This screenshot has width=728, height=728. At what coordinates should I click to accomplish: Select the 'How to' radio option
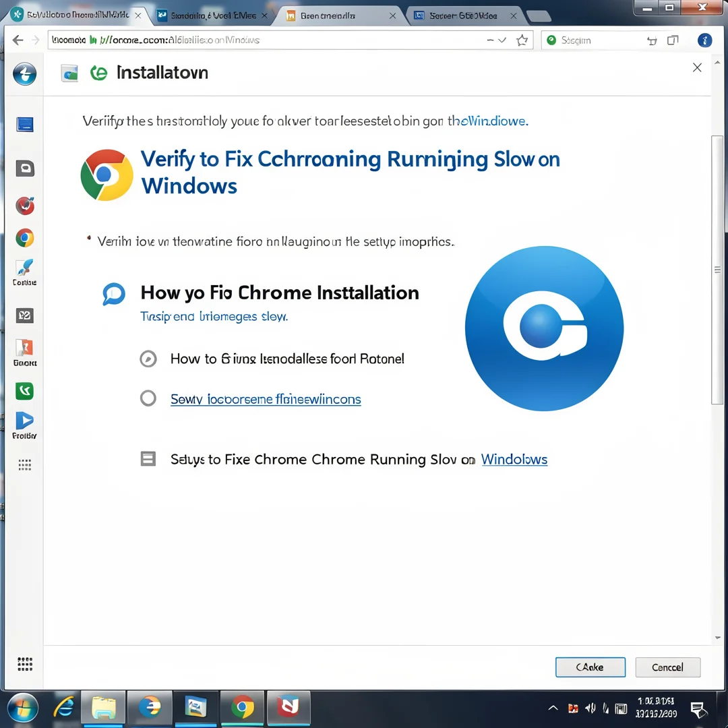pyautogui.click(x=148, y=359)
